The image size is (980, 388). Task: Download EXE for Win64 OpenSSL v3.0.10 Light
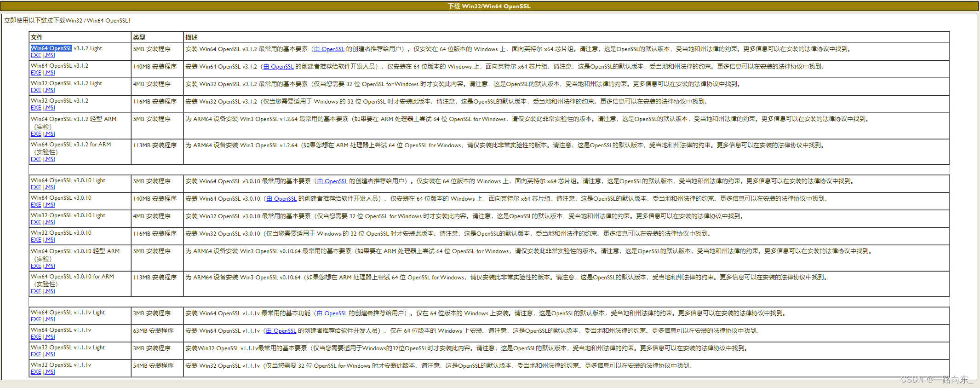pyautogui.click(x=36, y=187)
